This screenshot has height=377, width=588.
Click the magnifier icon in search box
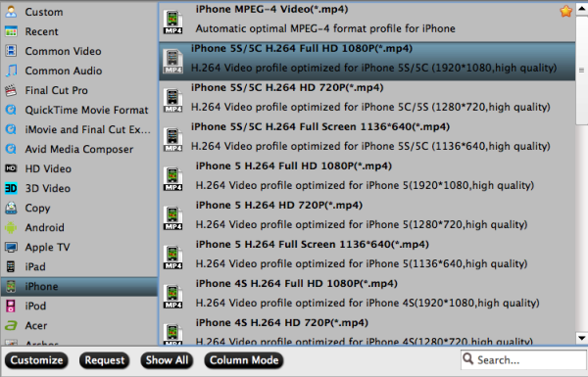468,359
